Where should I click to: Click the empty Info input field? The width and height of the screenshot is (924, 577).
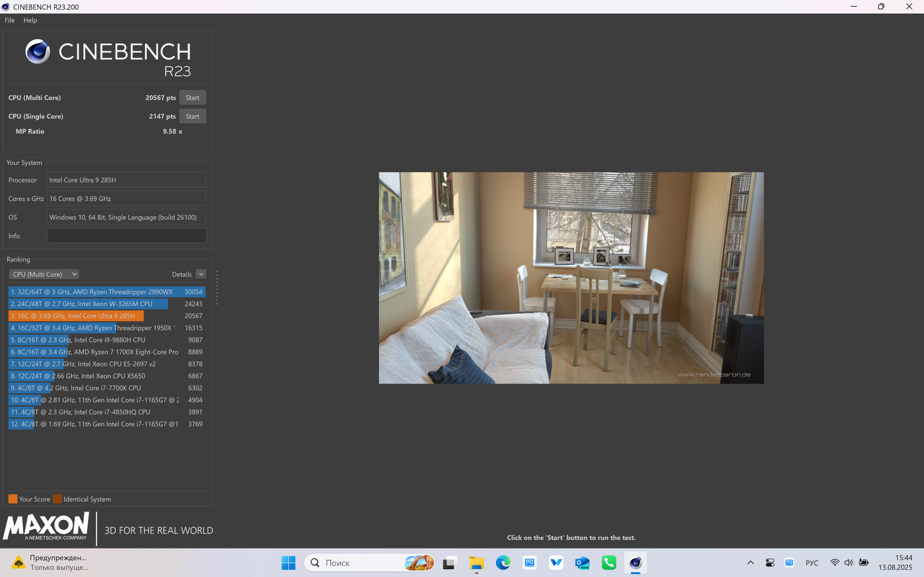tap(126, 235)
